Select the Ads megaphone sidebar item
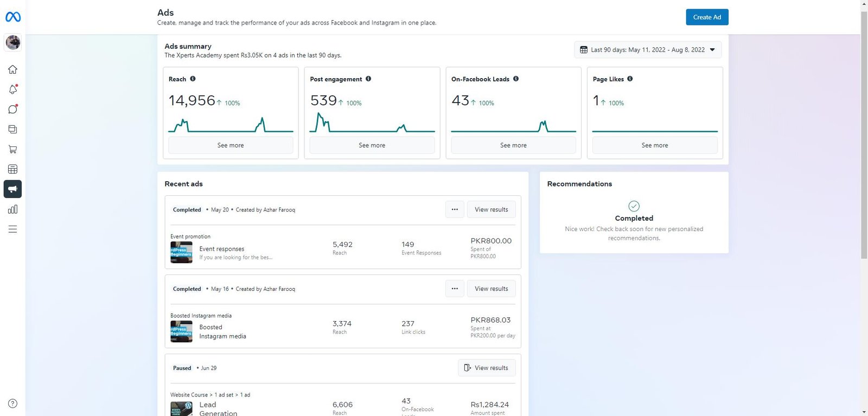 point(12,189)
